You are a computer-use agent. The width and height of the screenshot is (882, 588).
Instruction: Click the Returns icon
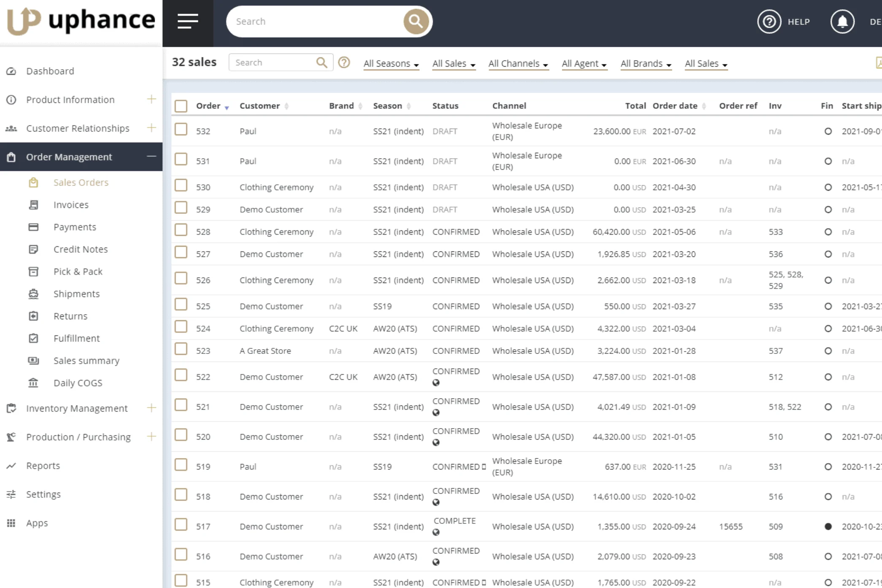[33, 316]
